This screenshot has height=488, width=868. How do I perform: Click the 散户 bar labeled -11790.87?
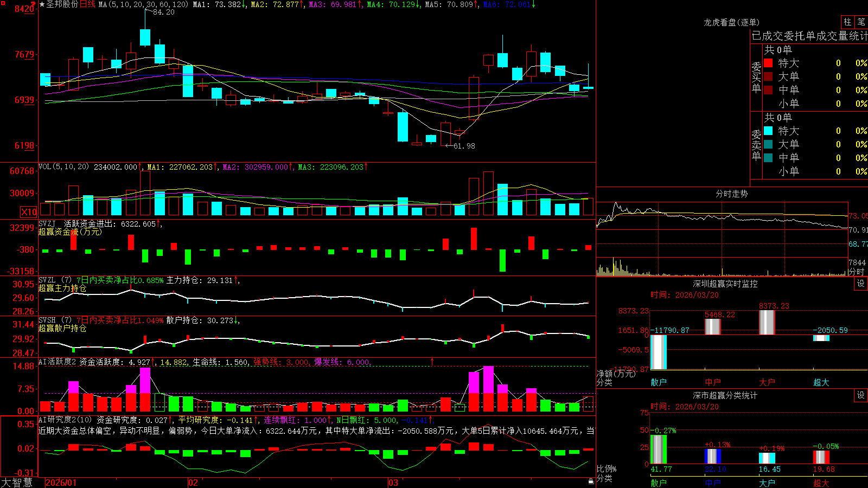[x=659, y=352]
